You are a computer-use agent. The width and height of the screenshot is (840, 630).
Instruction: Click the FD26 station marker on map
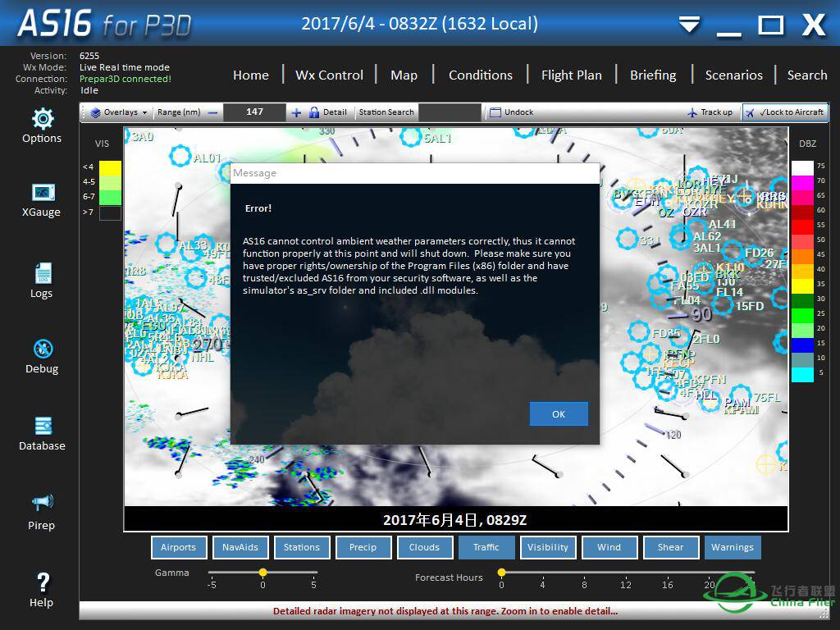pos(732,251)
